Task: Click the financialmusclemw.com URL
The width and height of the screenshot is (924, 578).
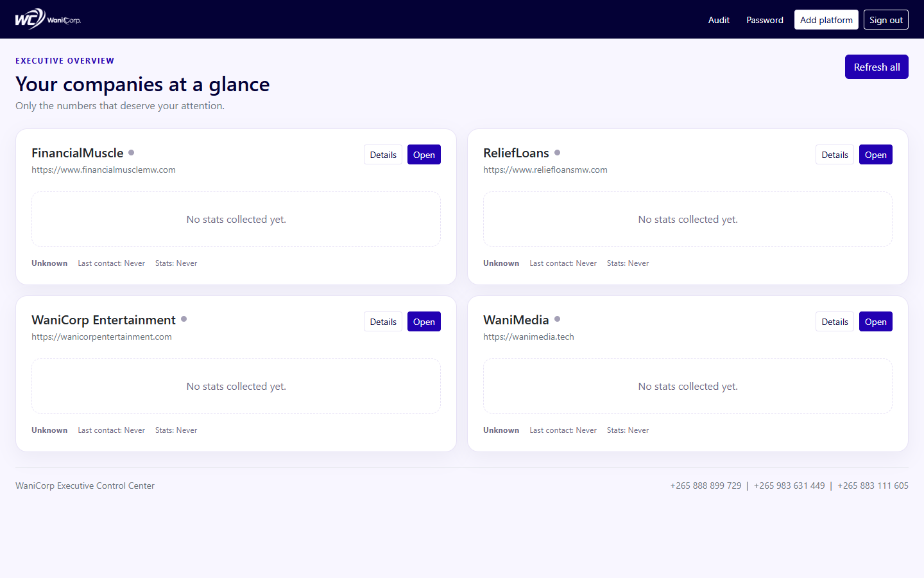Action: (103, 170)
